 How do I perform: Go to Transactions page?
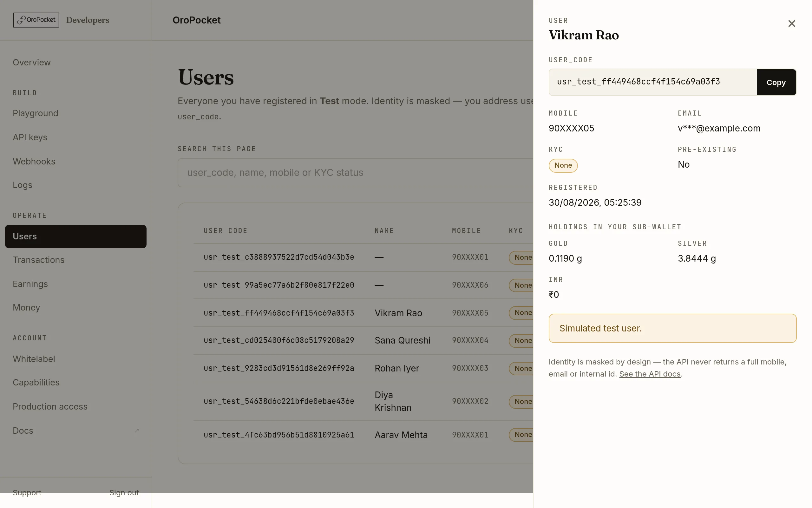pos(39,260)
